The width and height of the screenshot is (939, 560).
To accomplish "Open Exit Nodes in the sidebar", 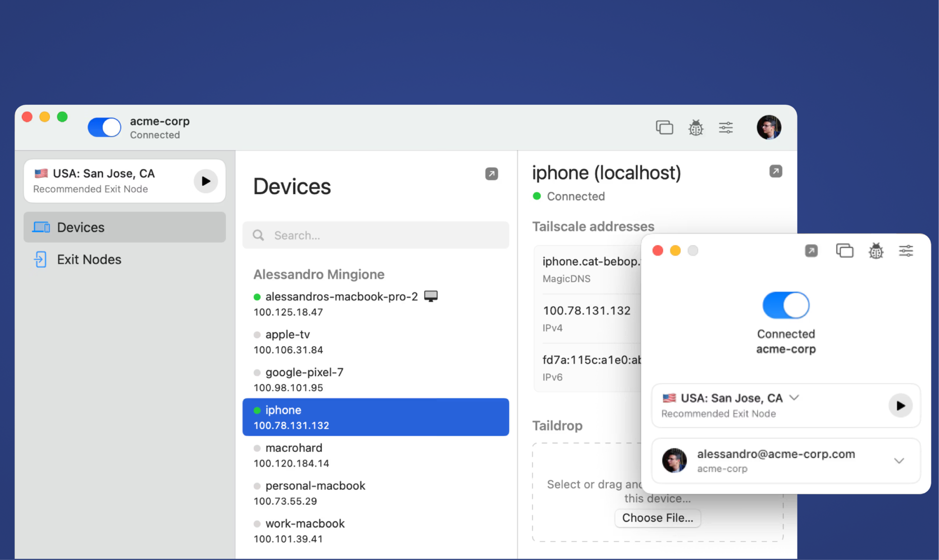I will (124, 259).
